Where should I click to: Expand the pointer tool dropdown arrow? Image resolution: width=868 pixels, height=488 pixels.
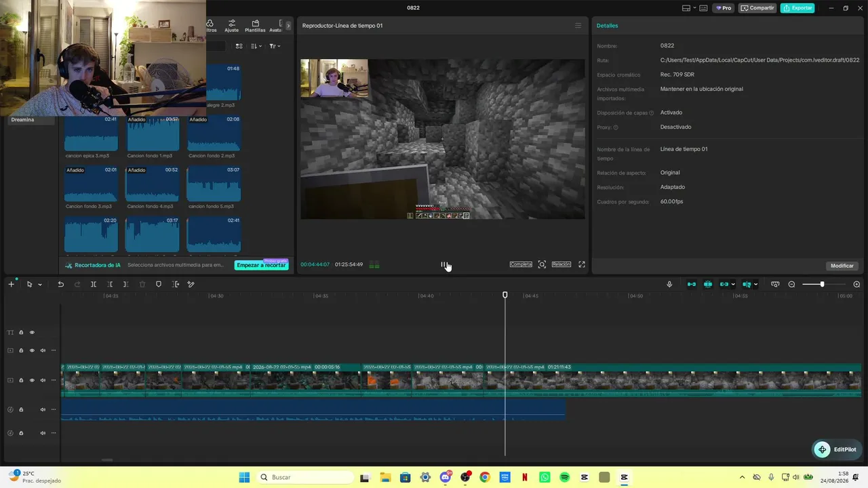[x=40, y=285]
